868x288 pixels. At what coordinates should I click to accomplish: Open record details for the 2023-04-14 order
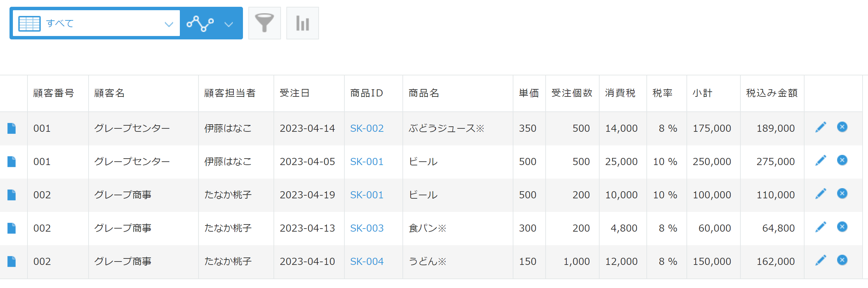pyautogui.click(x=12, y=128)
